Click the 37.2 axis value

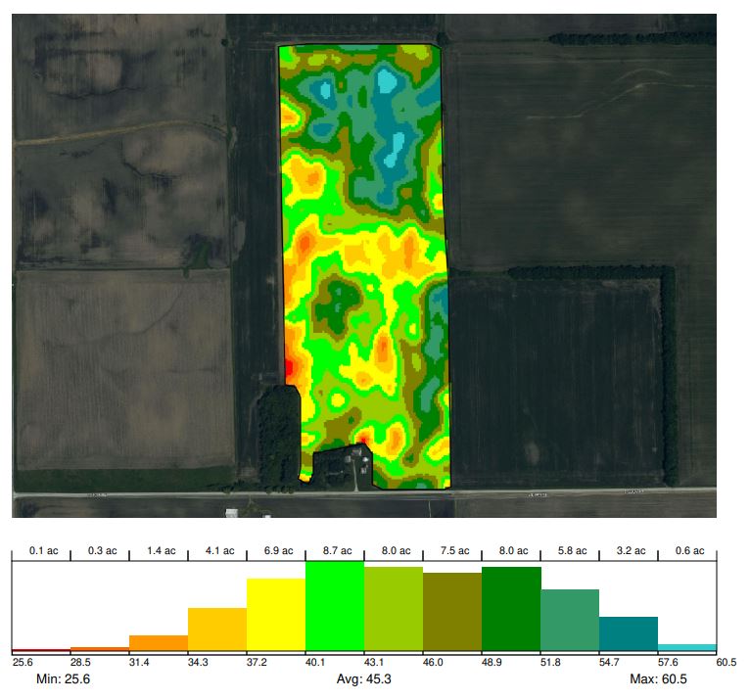257,662
